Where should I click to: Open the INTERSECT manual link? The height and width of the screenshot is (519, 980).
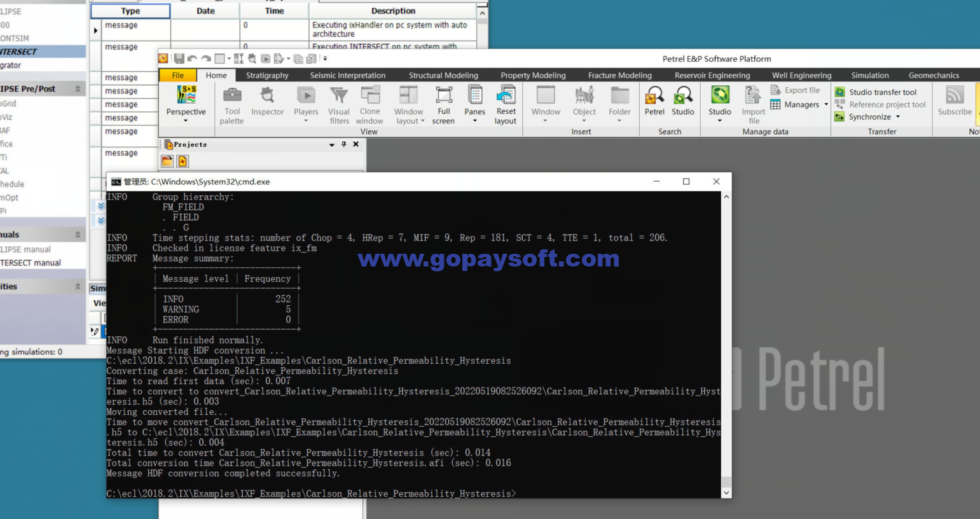[x=31, y=263]
